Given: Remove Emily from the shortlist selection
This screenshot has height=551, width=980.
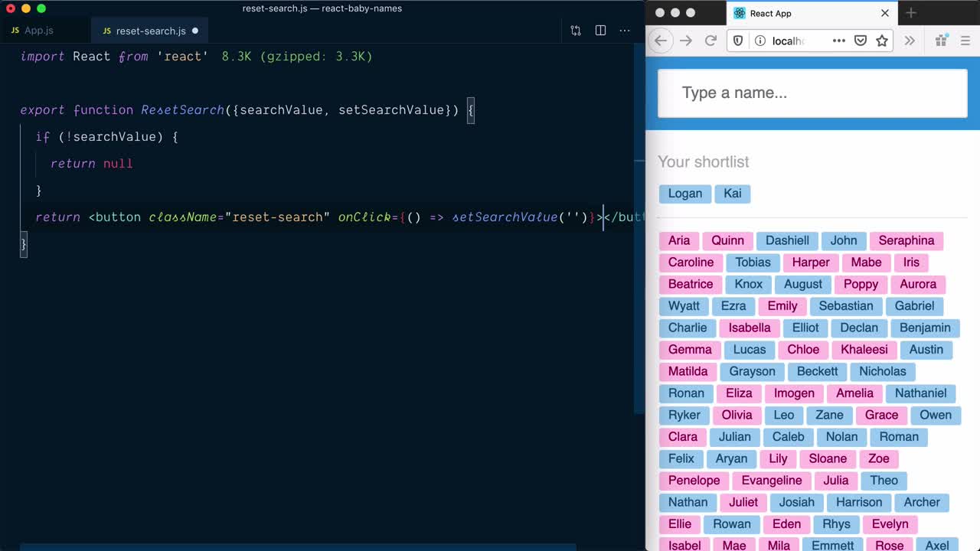Looking at the screenshot, I should click(782, 306).
